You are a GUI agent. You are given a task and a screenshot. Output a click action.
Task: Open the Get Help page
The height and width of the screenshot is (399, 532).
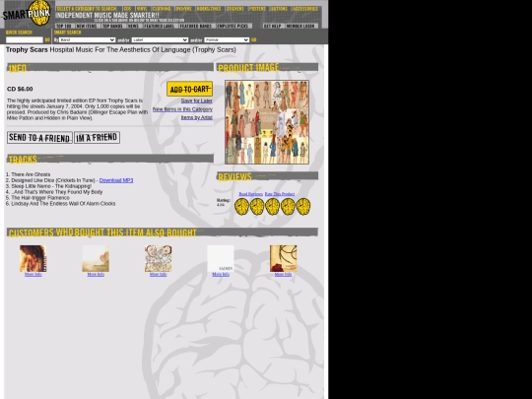click(272, 26)
